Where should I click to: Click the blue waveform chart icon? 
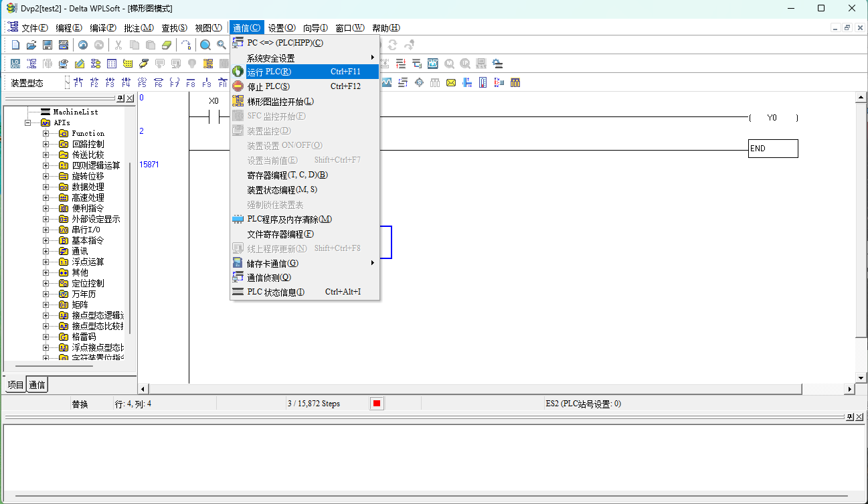click(387, 82)
